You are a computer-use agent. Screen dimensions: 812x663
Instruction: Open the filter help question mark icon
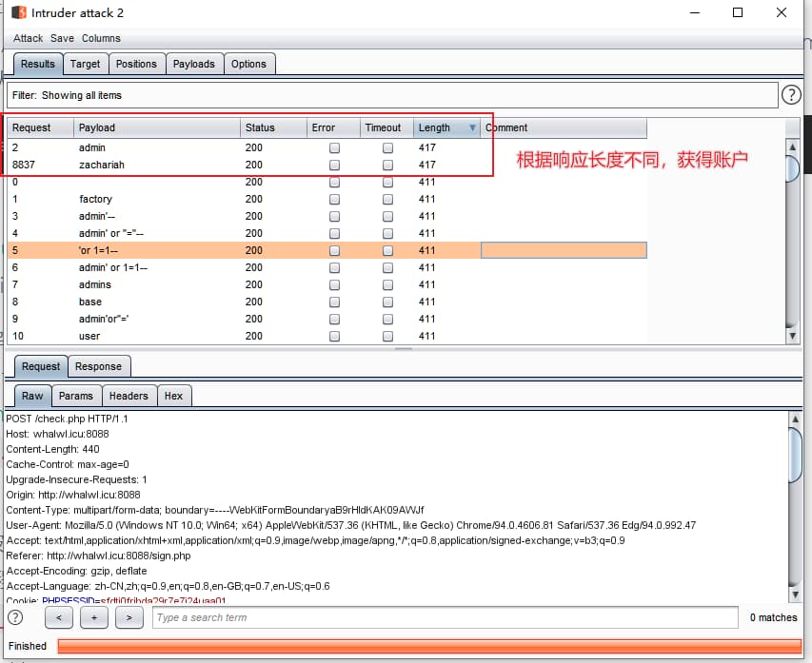791,95
